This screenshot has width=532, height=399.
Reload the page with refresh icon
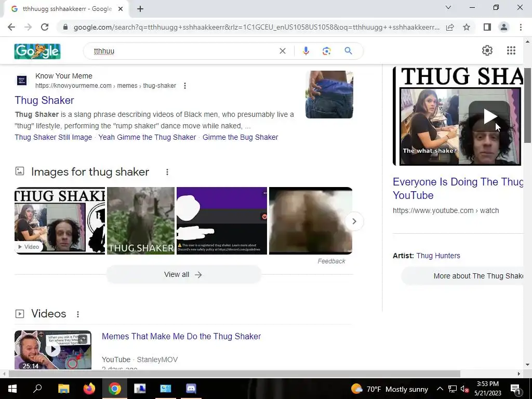tap(45, 27)
